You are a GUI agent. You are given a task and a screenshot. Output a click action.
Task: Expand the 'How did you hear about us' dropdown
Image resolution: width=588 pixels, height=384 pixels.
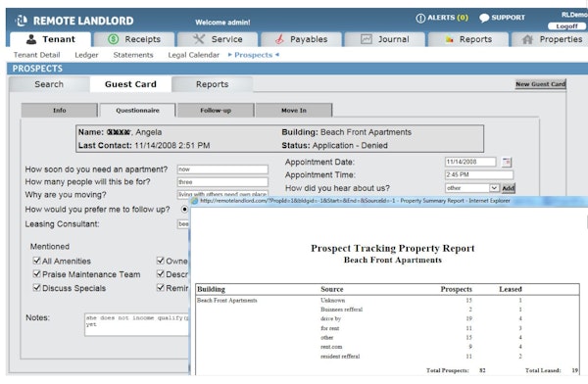(472, 188)
